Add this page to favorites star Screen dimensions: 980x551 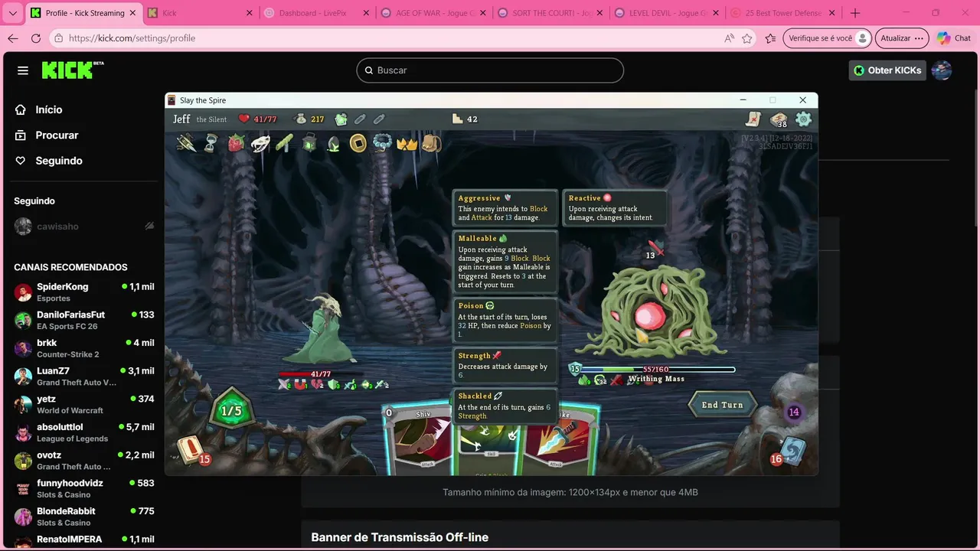click(x=747, y=38)
